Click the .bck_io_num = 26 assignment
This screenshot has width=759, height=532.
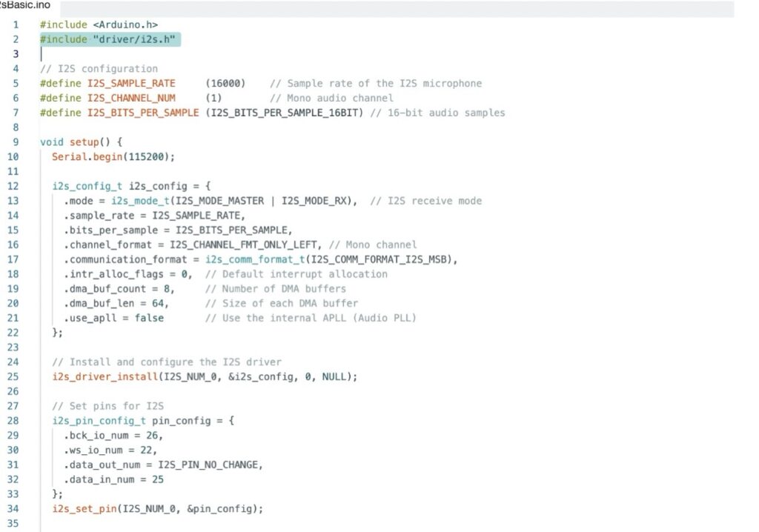pos(110,435)
